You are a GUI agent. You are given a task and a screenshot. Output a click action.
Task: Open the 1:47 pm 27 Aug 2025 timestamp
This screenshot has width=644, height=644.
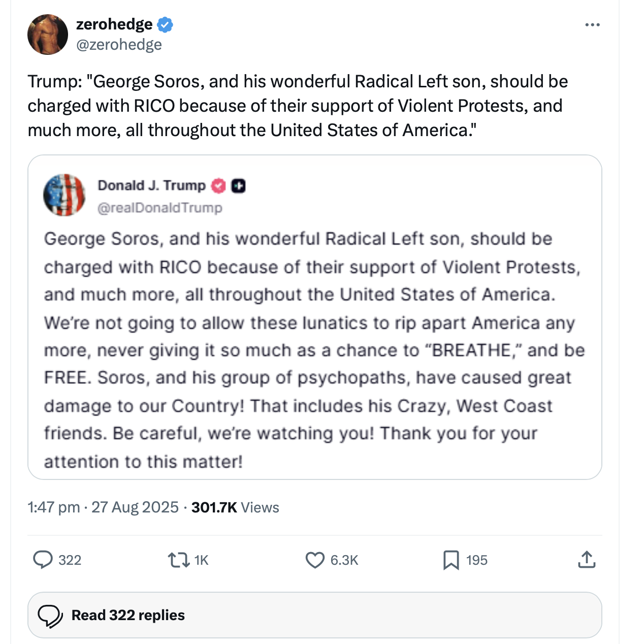(103, 507)
